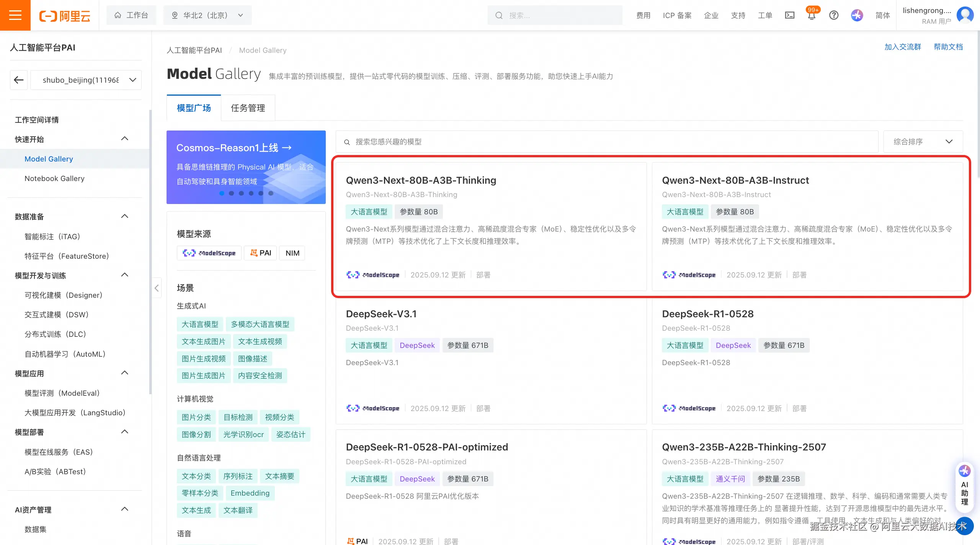Filter model source by ModelScope
The image size is (980, 545).
(x=209, y=253)
